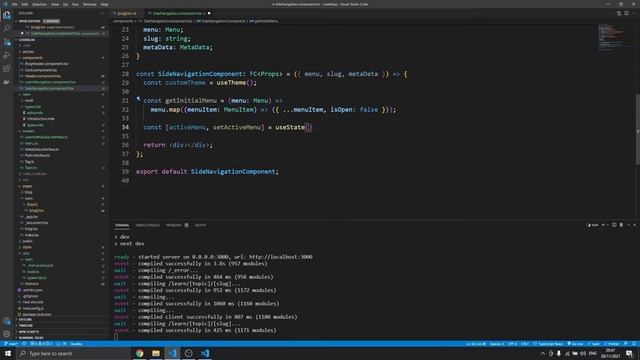Screen dimensions: 640x360
Task: Expand the public folder
Action: tap(27, 241)
